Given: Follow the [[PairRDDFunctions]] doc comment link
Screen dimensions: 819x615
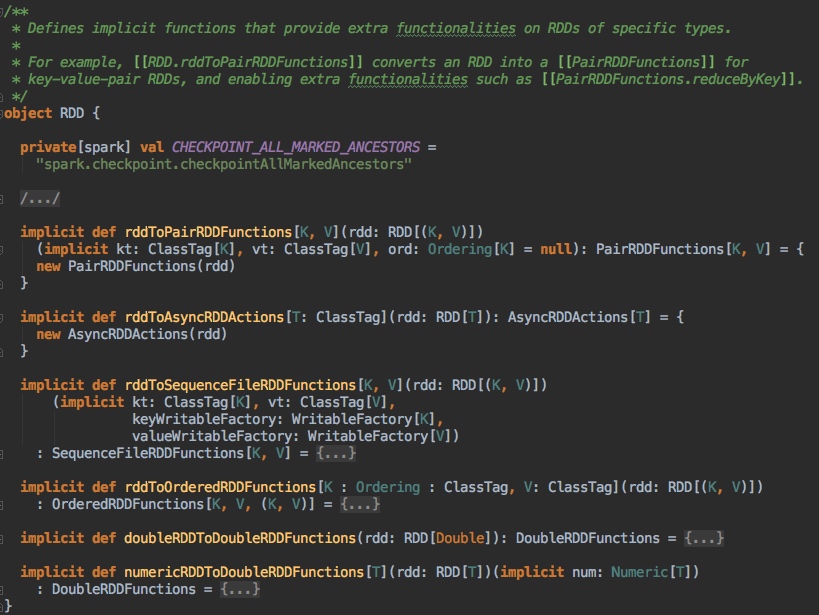Looking at the screenshot, I should (636, 62).
